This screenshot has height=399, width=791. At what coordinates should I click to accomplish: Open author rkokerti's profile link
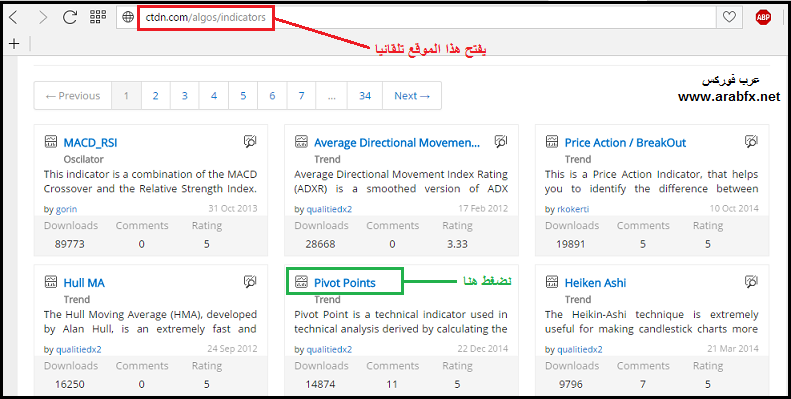573,209
